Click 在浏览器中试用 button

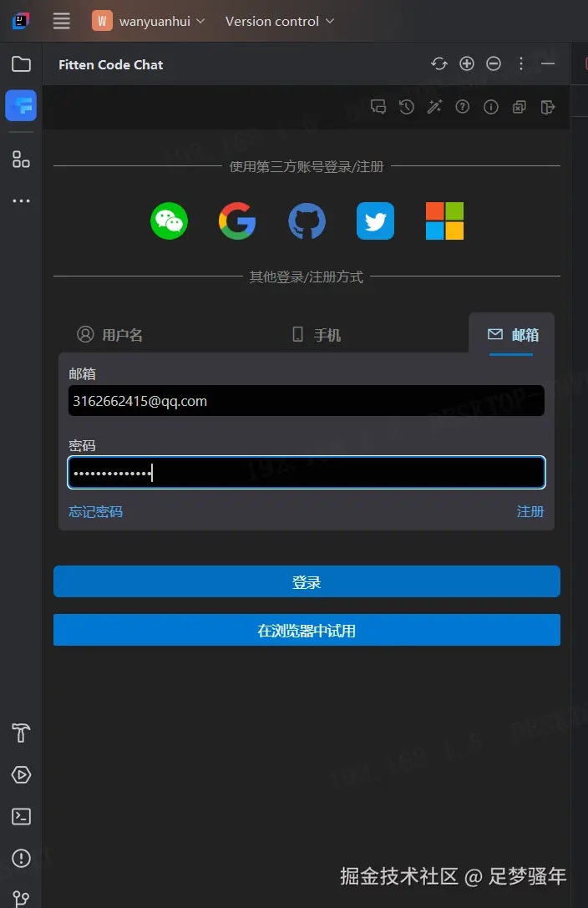[x=307, y=630]
